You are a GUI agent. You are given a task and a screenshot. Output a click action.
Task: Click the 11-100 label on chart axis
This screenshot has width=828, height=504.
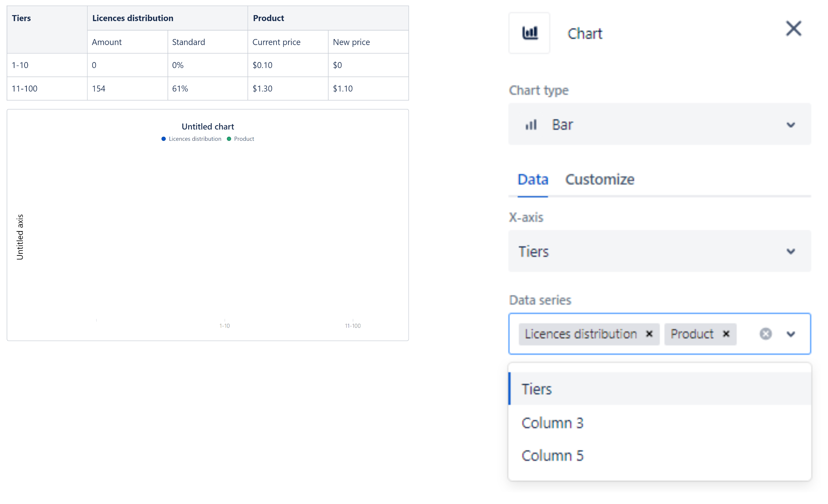(352, 326)
